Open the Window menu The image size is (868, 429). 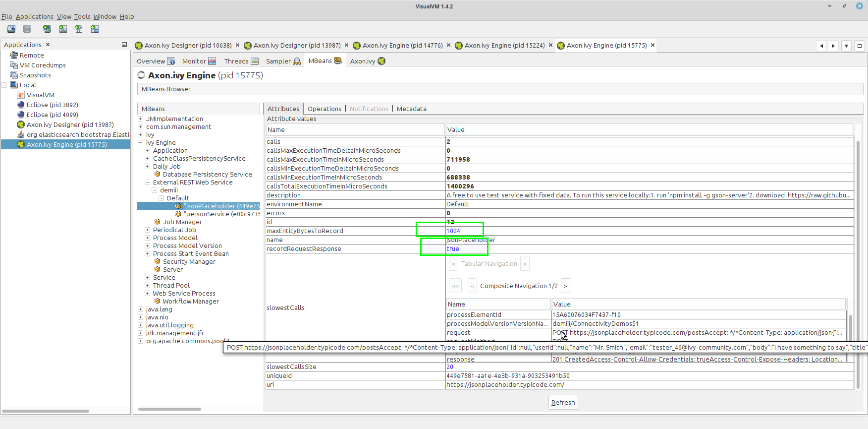pyautogui.click(x=105, y=16)
